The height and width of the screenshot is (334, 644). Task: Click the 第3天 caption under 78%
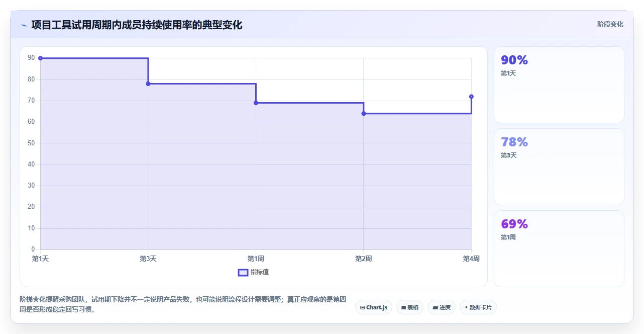[x=508, y=155]
